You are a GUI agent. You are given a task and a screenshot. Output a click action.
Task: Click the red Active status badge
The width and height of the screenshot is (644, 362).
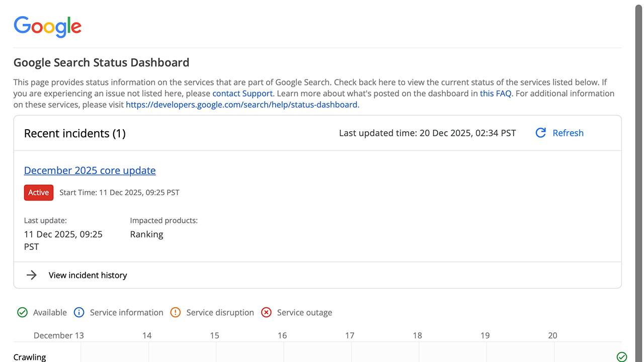(39, 193)
